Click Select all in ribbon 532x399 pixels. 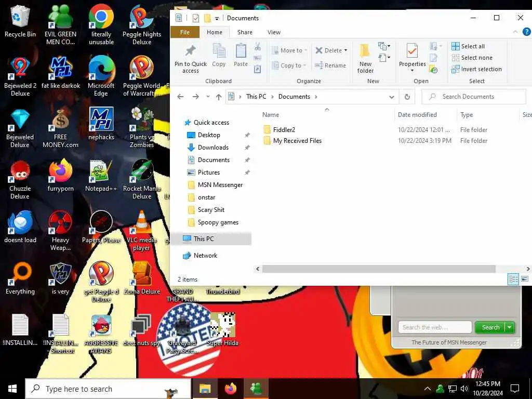click(x=468, y=46)
